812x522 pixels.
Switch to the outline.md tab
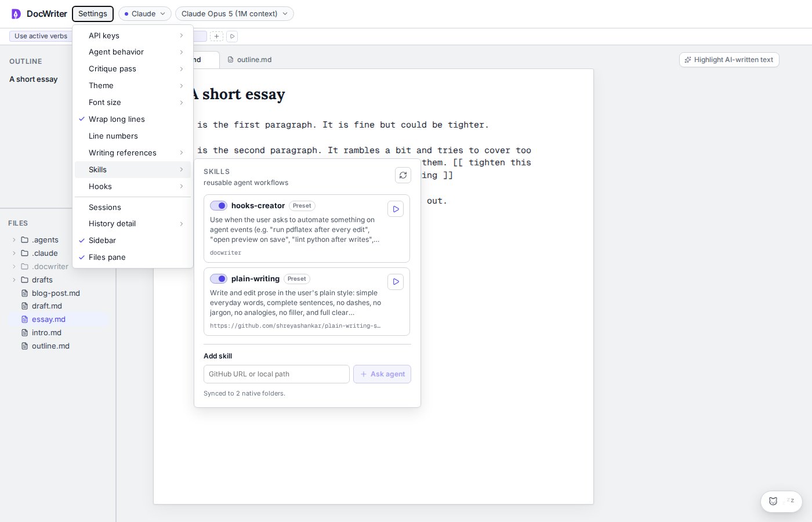tap(250, 60)
